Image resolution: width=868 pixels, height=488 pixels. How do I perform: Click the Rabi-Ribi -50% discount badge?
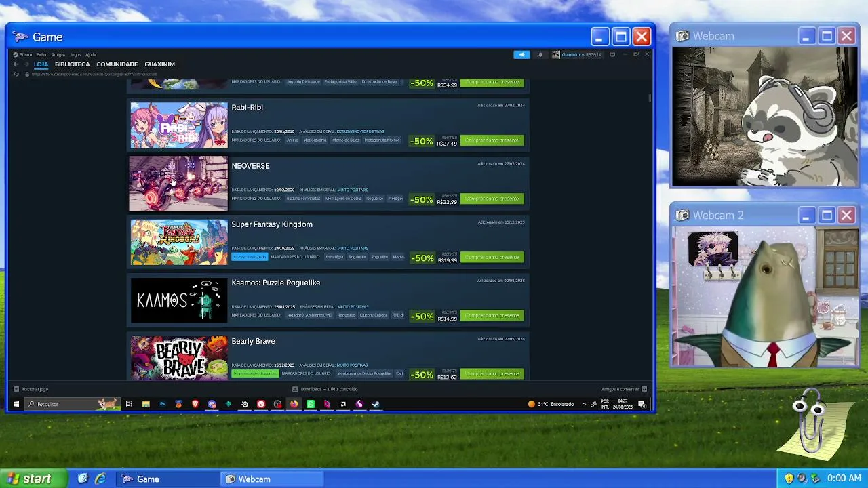coord(421,141)
